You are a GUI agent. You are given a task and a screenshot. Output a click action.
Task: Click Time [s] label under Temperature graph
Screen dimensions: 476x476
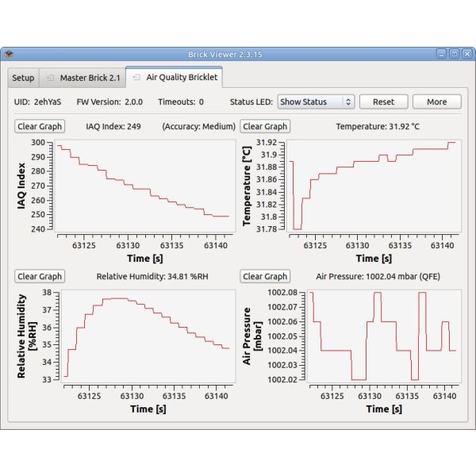pos(374,259)
